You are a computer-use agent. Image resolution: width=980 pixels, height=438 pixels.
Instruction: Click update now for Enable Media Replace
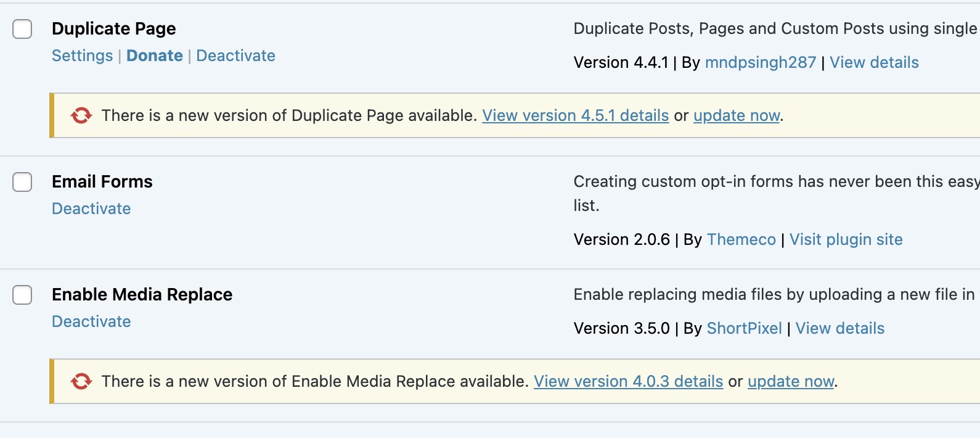tap(791, 381)
